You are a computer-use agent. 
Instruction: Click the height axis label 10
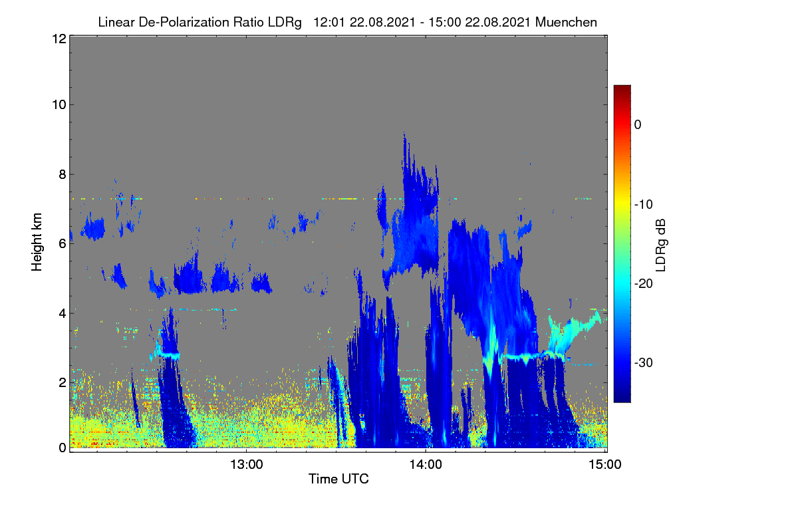58,104
